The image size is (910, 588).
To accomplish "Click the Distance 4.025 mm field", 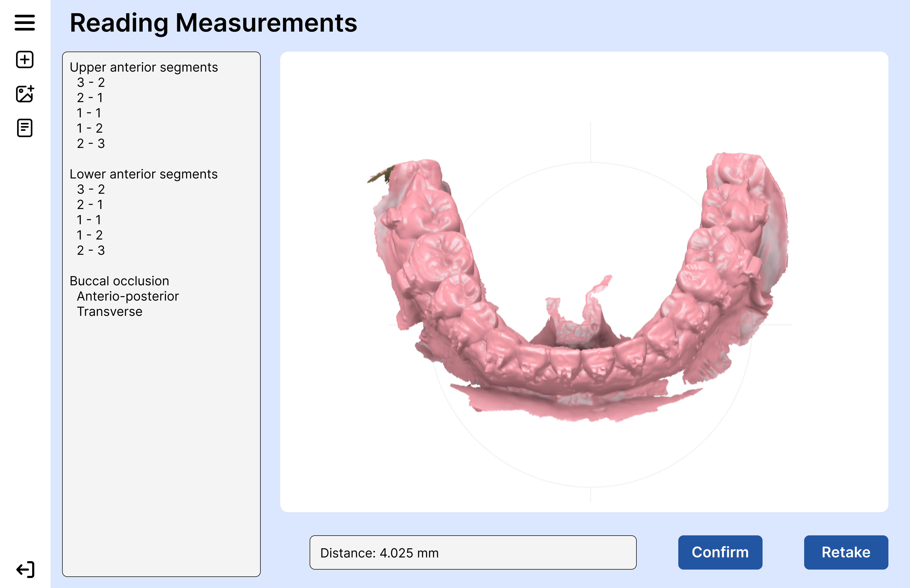I will [473, 552].
